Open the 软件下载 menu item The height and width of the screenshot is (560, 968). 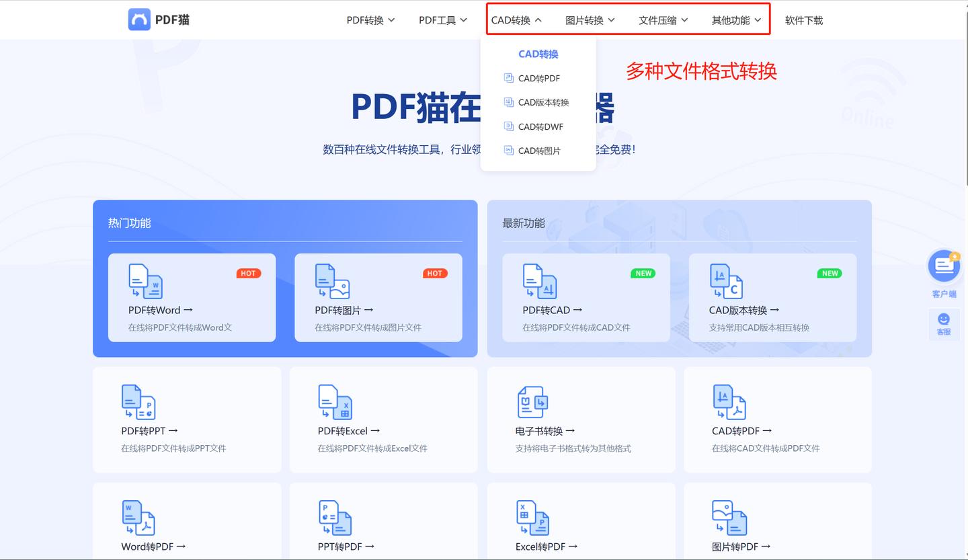tap(803, 20)
